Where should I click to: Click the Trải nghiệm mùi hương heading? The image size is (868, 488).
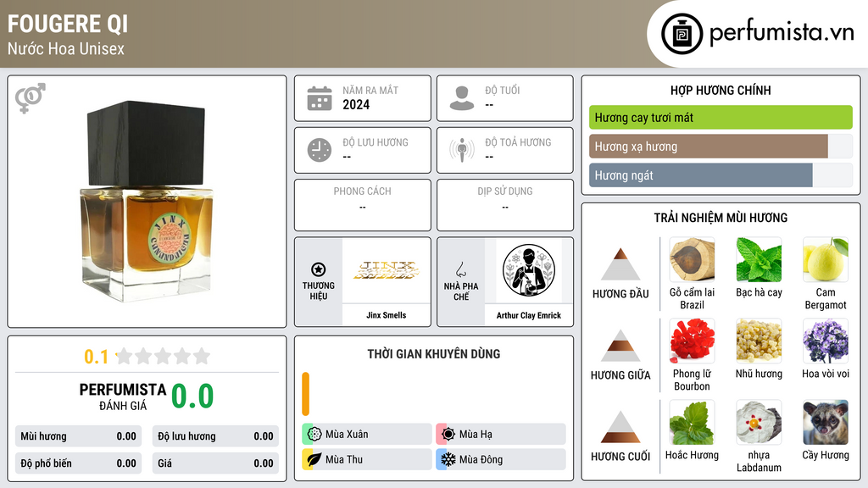tap(721, 218)
